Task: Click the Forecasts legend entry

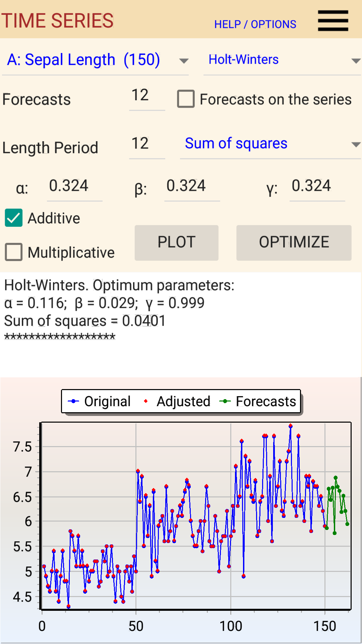Action: 258,401
